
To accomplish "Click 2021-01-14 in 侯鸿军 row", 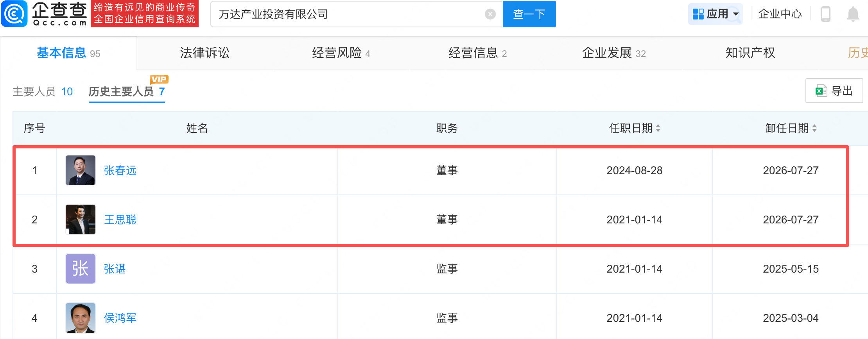I will pyautogui.click(x=635, y=318).
